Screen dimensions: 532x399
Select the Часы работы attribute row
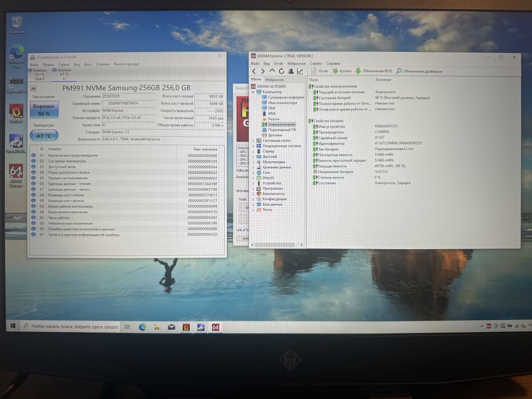click(125, 218)
